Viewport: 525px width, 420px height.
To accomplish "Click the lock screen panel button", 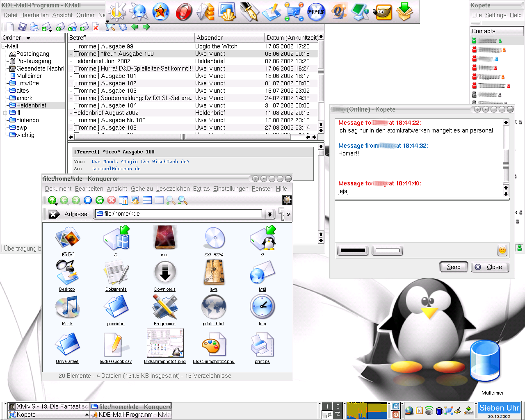I will (x=395, y=406).
